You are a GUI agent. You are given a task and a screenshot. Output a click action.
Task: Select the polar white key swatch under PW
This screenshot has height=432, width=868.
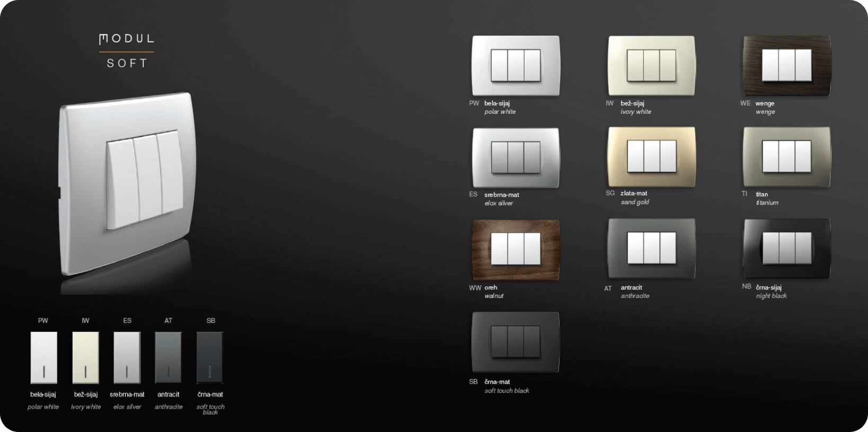43,358
